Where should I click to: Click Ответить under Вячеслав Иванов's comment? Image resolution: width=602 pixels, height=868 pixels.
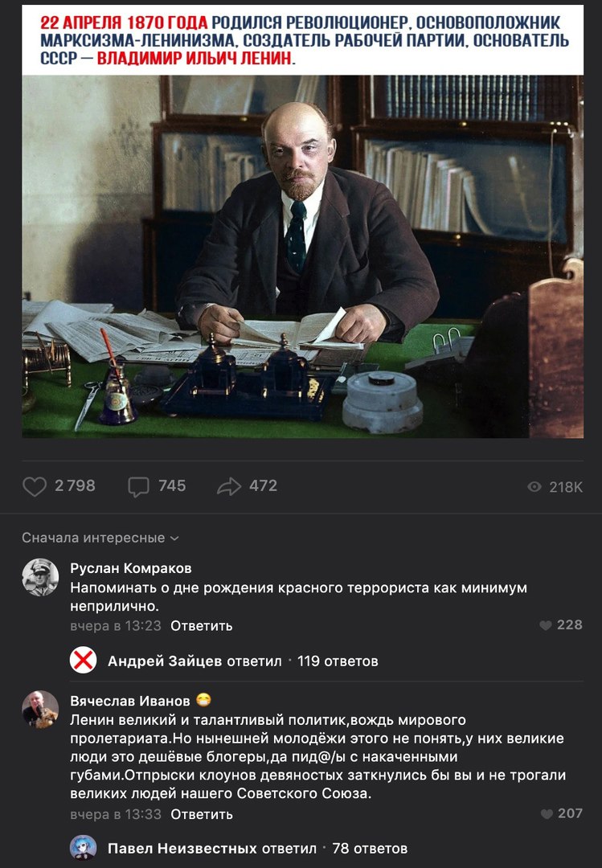coord(202,814)
